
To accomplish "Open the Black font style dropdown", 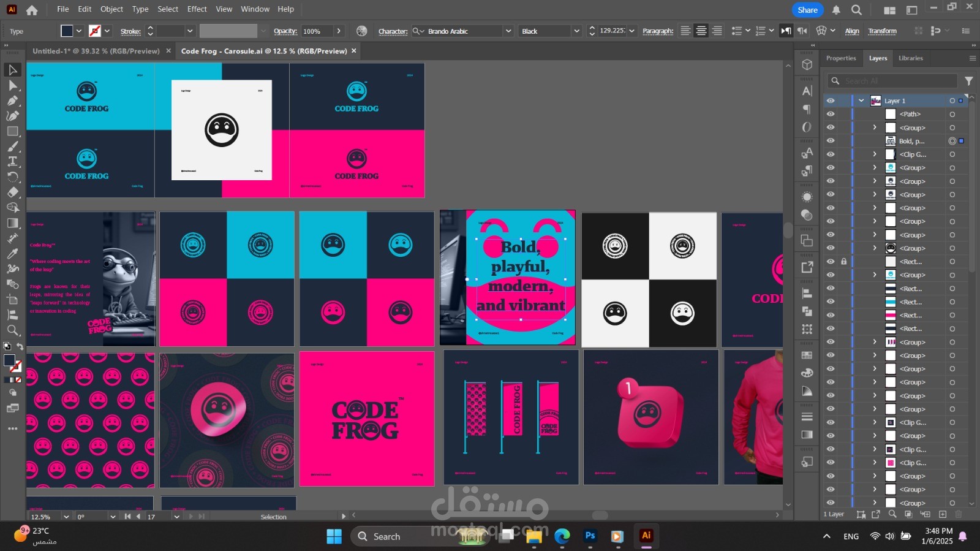I will pos(576,31).
